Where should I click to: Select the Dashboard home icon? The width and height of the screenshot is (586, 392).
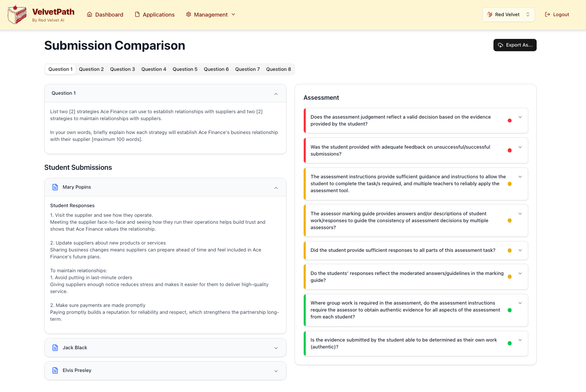pyautogui.click(x=89, y=14)
